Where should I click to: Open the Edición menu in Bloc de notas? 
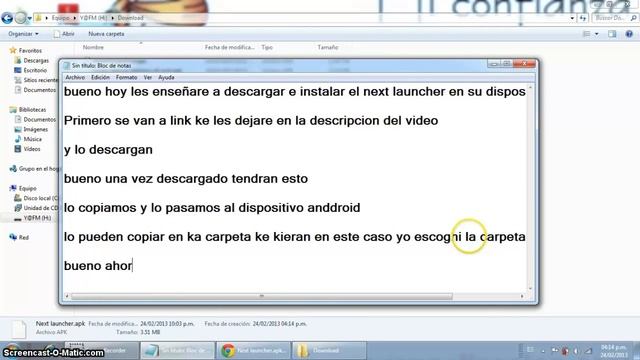[100, 78]
